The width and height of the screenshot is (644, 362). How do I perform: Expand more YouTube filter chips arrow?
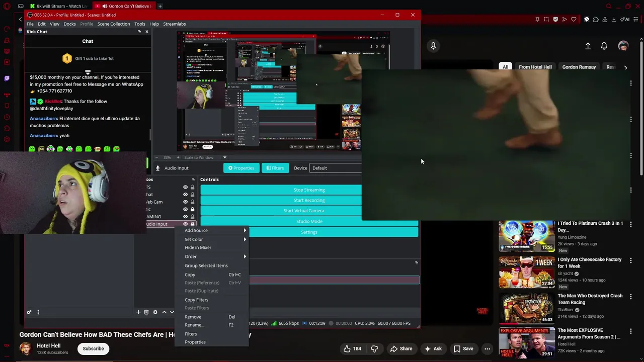[x=625, y=67]
